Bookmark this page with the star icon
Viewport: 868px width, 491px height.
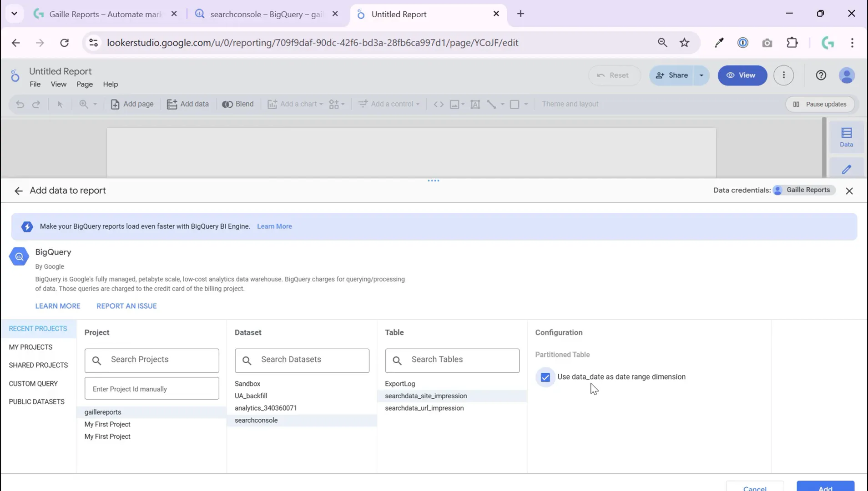point(684,43)
